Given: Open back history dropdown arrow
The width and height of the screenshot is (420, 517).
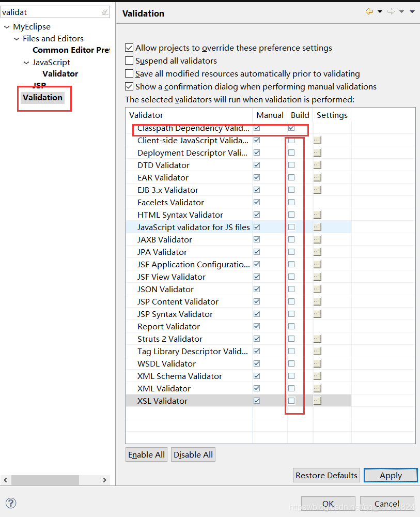Looking at the screenshot, I should point(380,11).
